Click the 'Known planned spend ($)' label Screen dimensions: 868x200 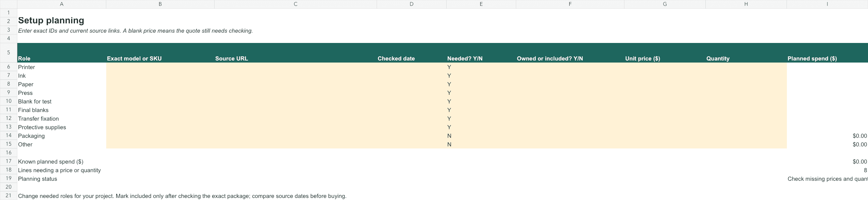click(x=51, y=162)
